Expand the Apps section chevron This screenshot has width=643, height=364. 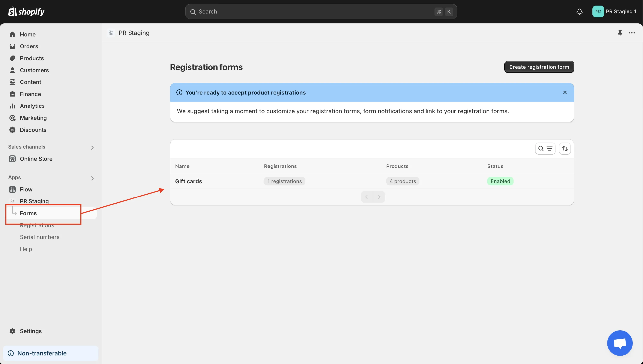coord(92,178)
